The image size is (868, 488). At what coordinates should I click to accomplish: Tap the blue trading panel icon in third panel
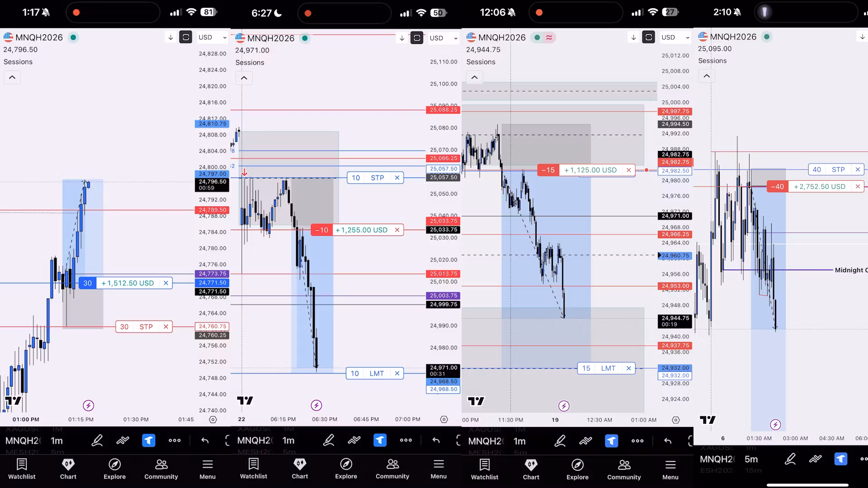(611, 441)
